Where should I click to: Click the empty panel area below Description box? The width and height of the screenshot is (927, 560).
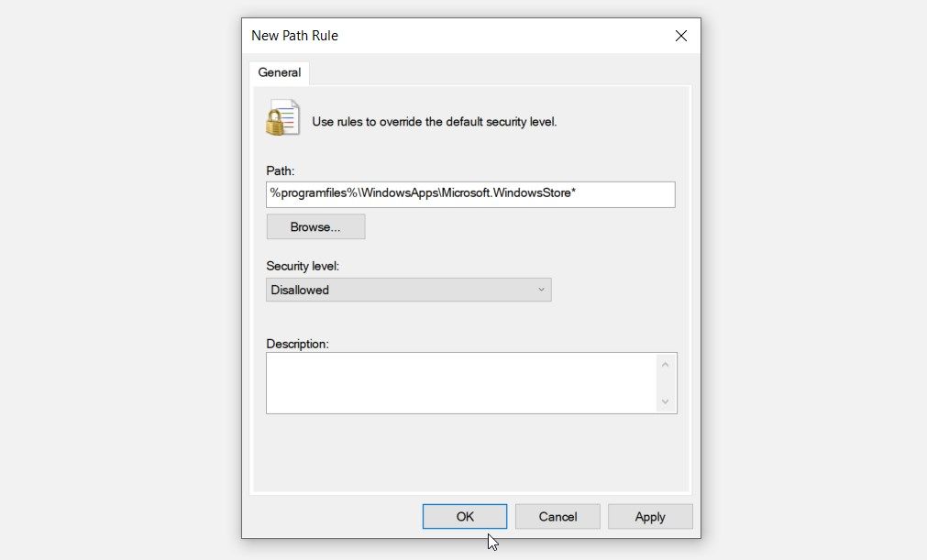(x=470, y=453)
